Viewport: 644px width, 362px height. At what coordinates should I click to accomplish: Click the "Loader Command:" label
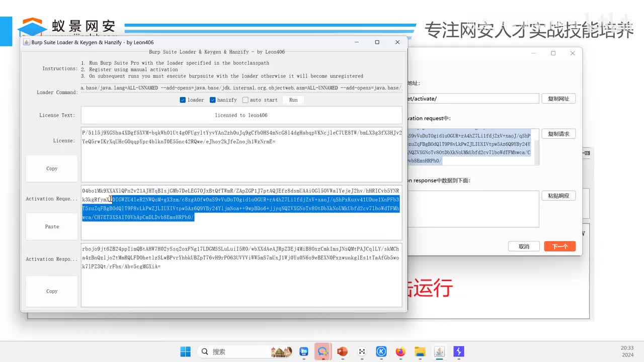click(57, 93)
